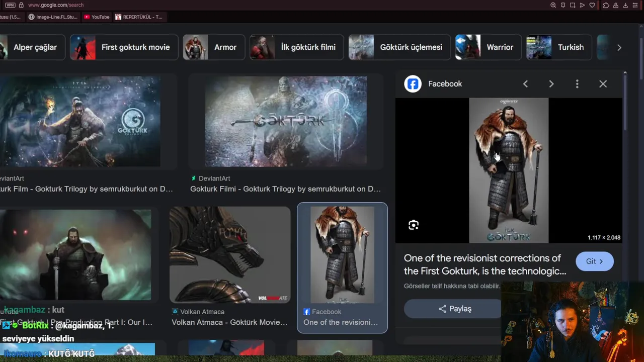644x362 pixels.
Task: Toggle the VPN badge in address bar
Action: coord(10,5)
